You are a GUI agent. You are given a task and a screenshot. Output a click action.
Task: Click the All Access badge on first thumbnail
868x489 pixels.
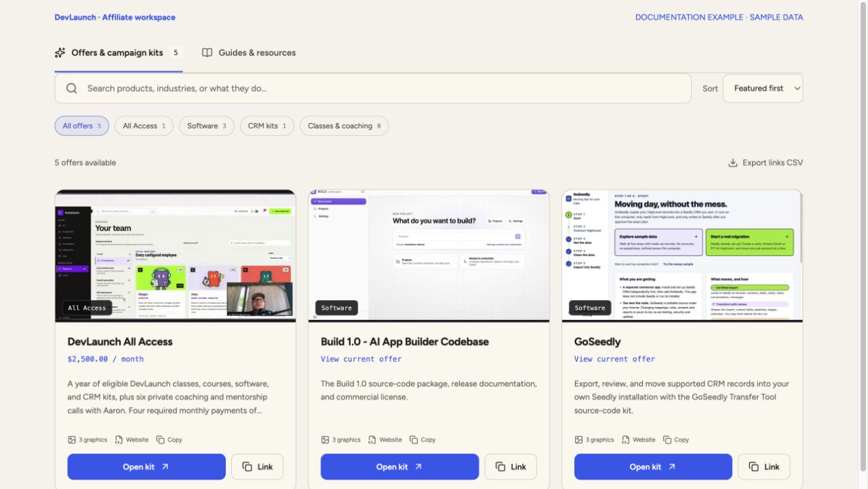tap(87, 308)
